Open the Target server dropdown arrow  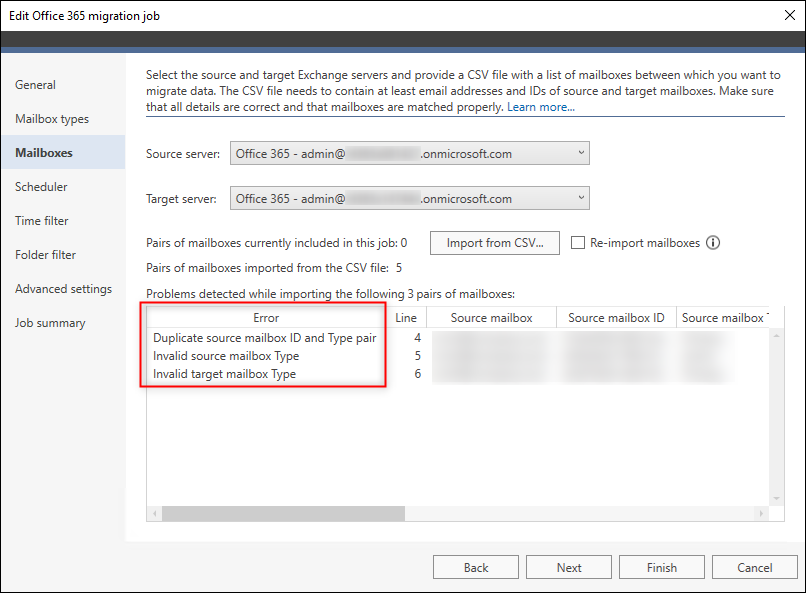point(580,198)
